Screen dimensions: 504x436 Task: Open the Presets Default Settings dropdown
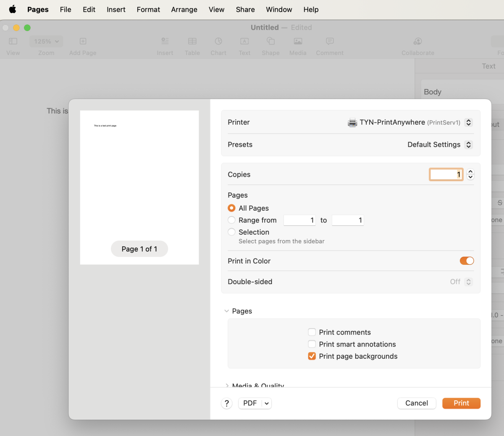(x=468, y=145)
